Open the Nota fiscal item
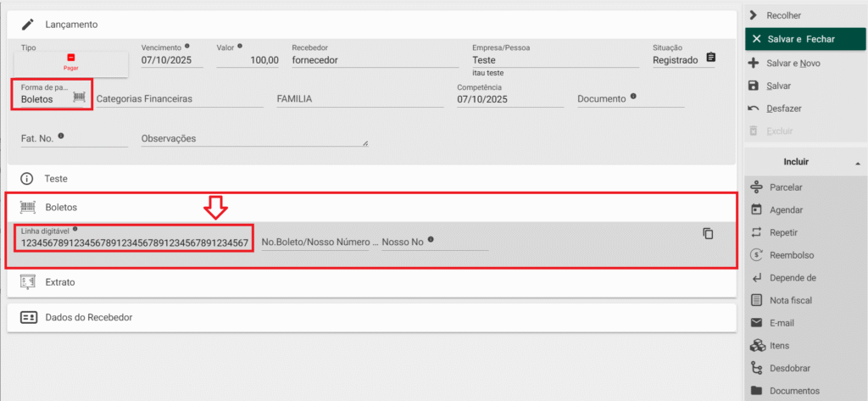Image resolution: width=868 pixels, height=401 pixels. [789, 300]
